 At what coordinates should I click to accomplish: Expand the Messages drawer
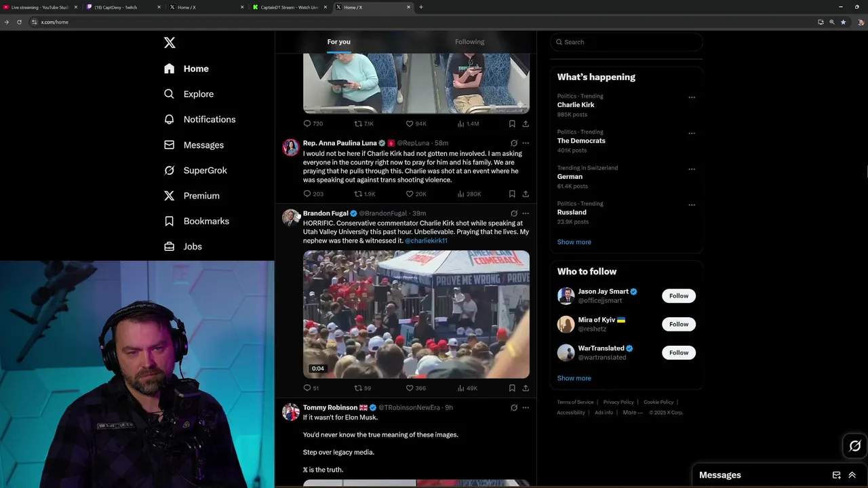[x=852, y=475]
